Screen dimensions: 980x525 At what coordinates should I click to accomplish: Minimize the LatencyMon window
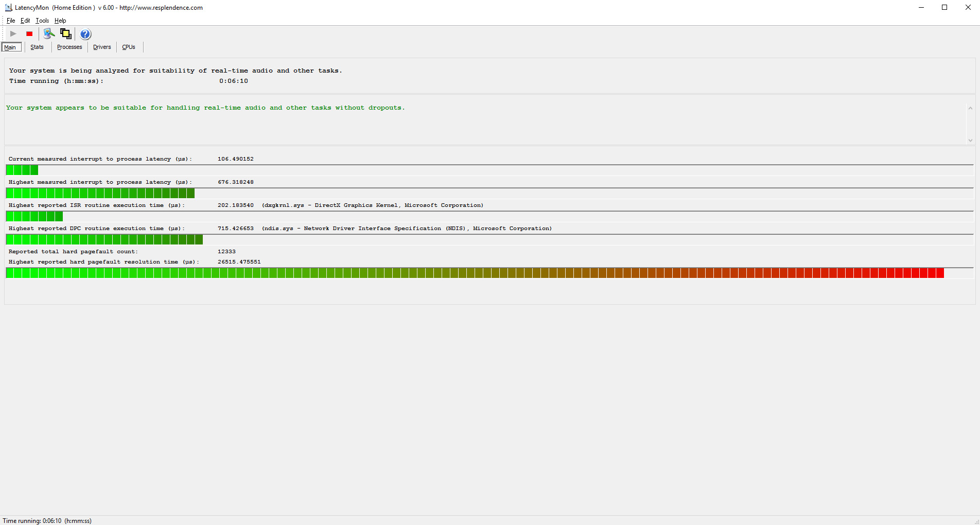pyautogui.click(x=921, y=7)
